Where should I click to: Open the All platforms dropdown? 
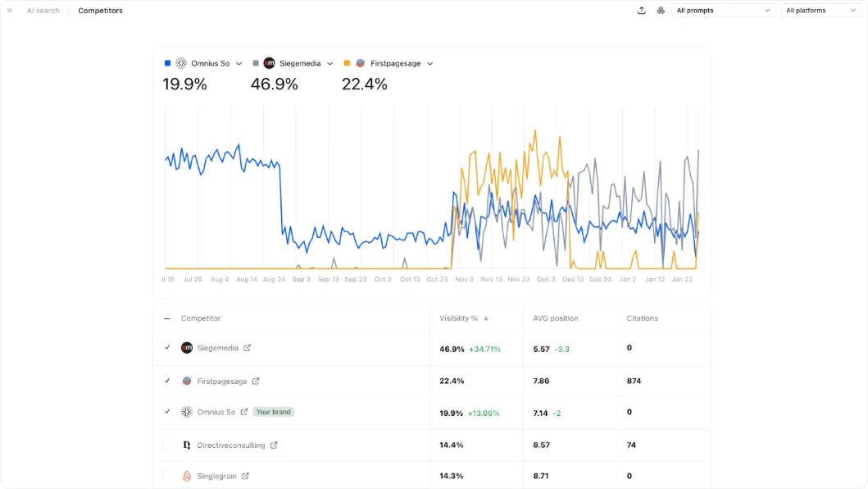coord(820,10)
